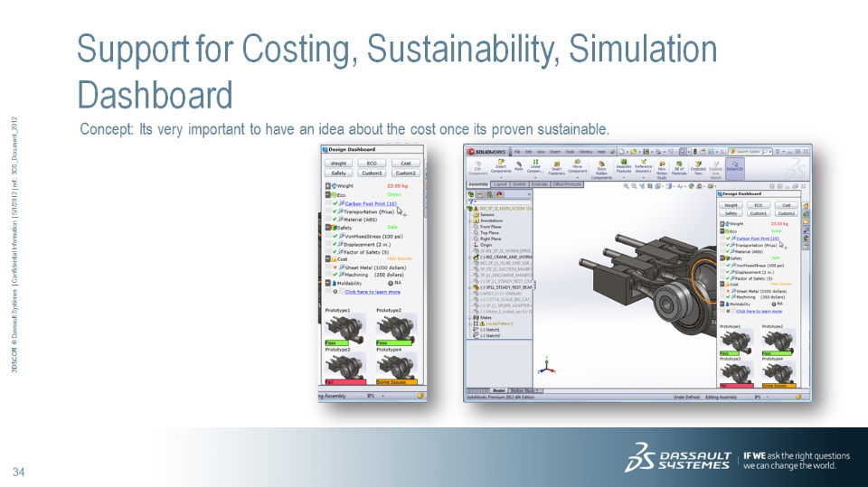
Task: Collapse Eco section in enlarged dashboard
Action: pyautogui.click(x=327, y=195)
